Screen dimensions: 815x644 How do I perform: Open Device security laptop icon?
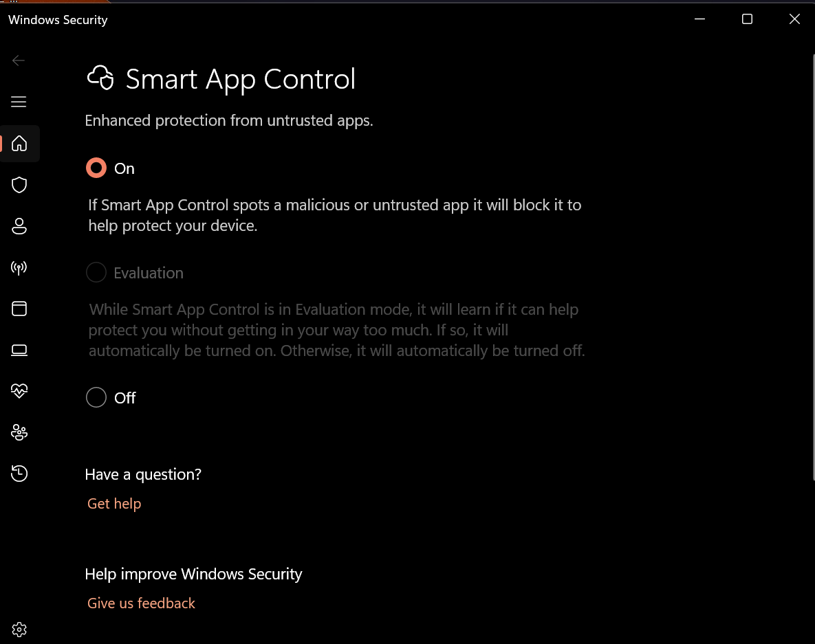point(19,351)
